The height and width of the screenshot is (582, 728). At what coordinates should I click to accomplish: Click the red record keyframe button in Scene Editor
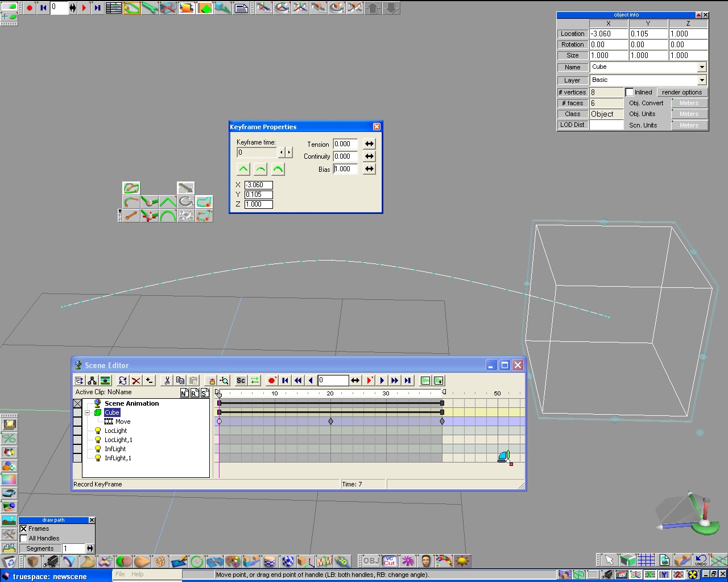[272, 381]
